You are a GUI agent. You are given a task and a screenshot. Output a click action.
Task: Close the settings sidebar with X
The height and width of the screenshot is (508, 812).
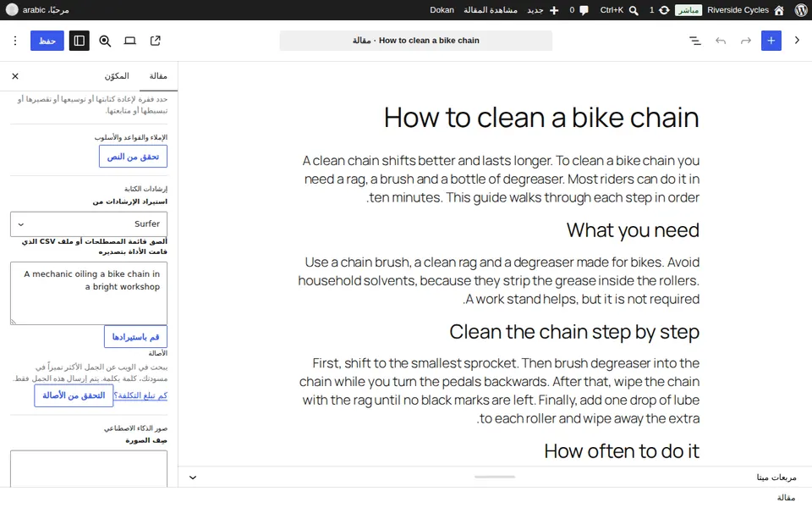tap(15, 76)
